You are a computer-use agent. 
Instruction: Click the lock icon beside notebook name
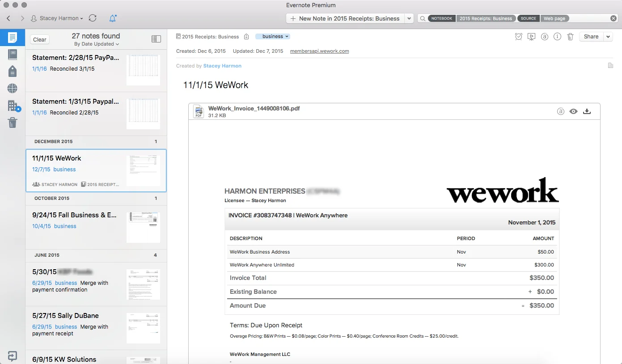(246, 37)
